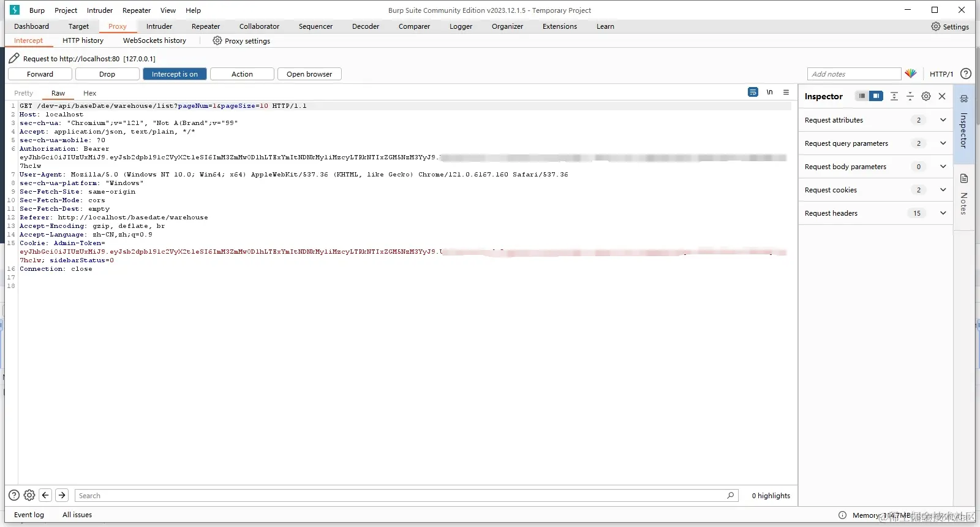980x527 pixels.
Task: Click the help question mark near HTTP/1
Action: pos(966,74)
